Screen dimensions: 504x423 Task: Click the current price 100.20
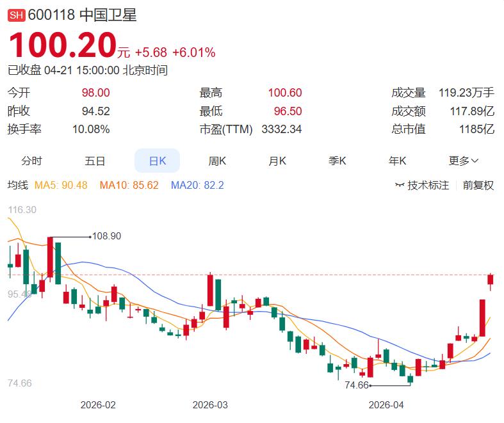point(63,45)
